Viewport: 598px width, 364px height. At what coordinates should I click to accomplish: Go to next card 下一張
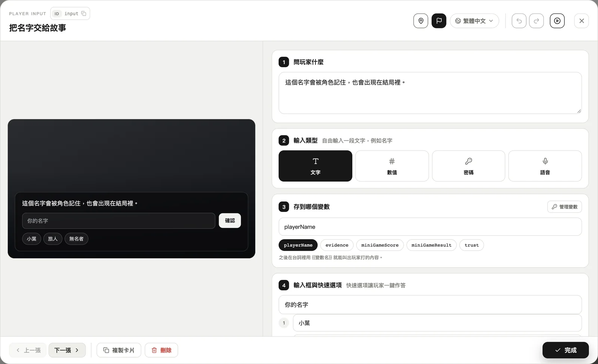(x=67, y=350)
